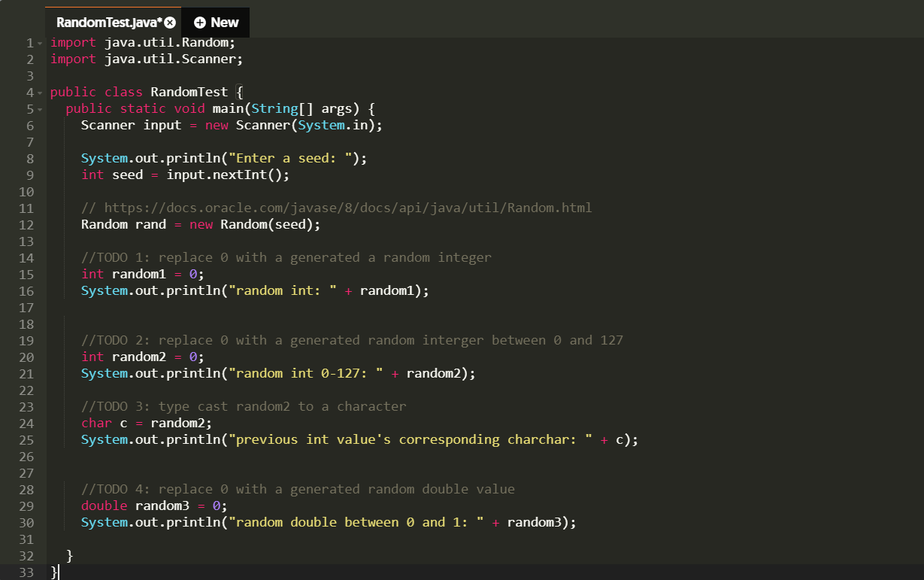Collapse the main method fold arrow, line 5
Image resolution: width=924 pixels, height=580 pixels.
click(x=40, y=109)
